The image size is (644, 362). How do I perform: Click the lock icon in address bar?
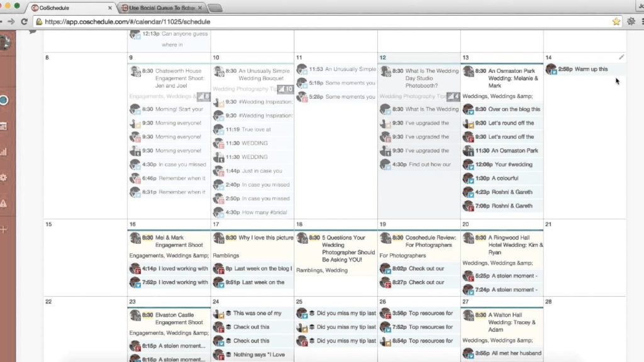39,22
